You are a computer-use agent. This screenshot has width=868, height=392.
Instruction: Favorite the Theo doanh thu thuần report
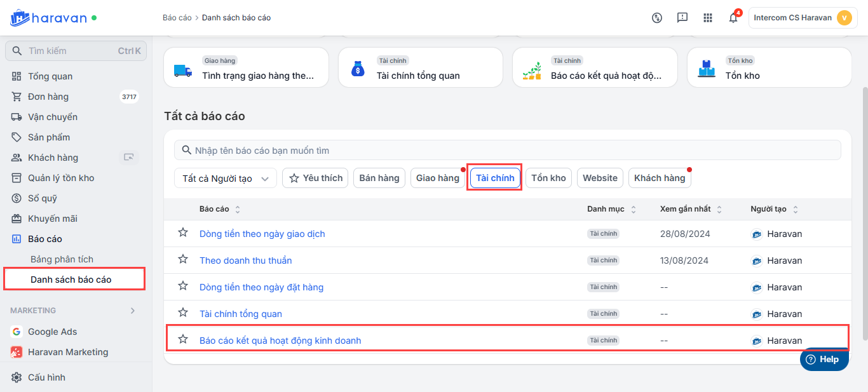pyautogui.click(x=183, y=260)
